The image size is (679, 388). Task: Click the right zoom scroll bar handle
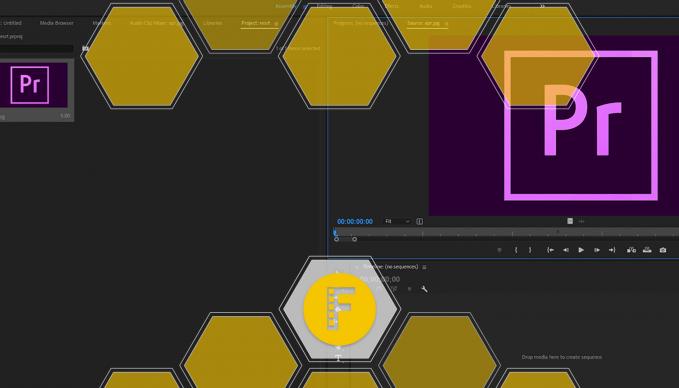click(355, 239)
